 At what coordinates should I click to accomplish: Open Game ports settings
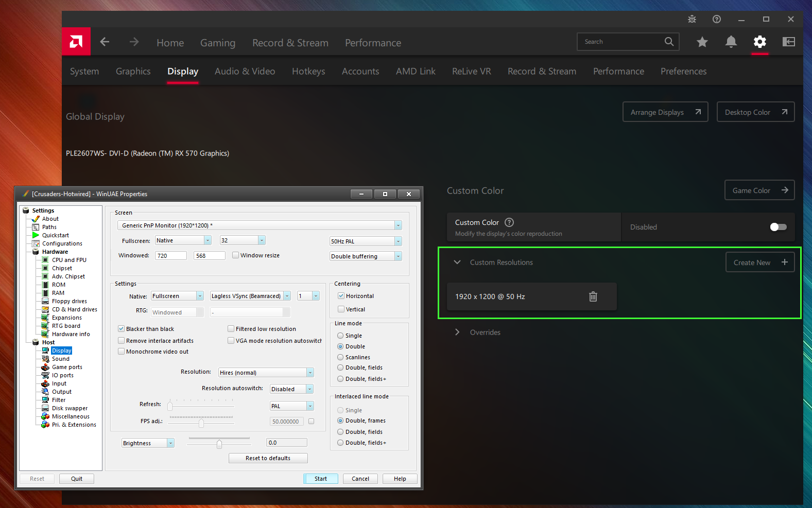(67, 367)
